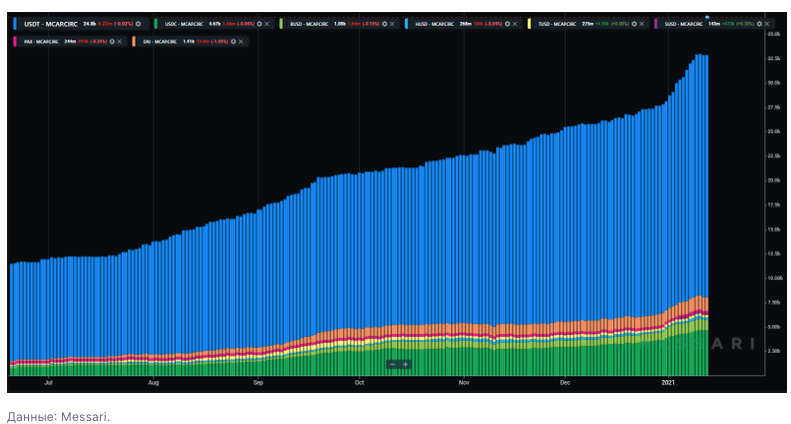Viewport: 791px width, 424px height.
Task: Zoom out chart with minus button
Action: pos(393,364)
